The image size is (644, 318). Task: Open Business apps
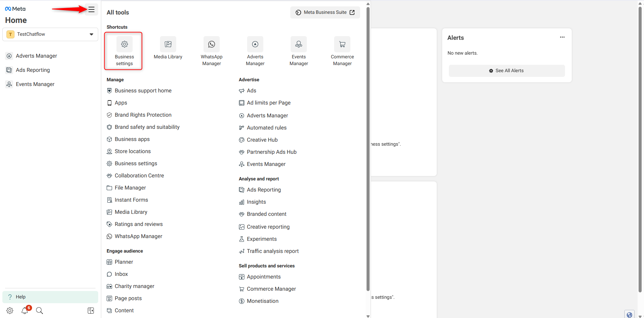(x=128, y=139)
